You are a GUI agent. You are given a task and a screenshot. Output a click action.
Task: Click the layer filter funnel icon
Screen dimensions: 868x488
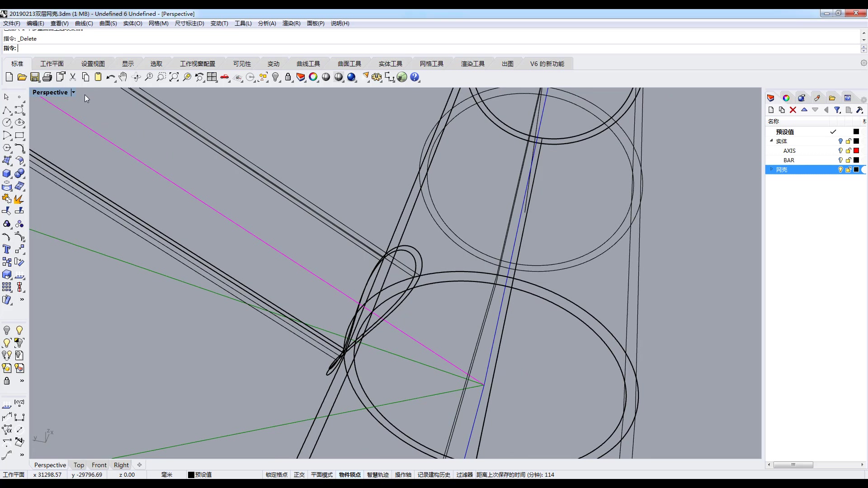coord(837,110)
